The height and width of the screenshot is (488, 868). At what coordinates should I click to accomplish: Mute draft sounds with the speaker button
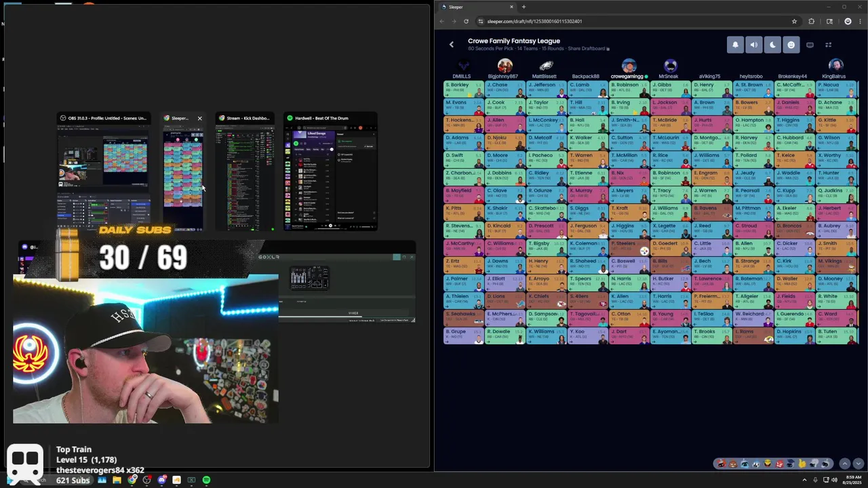click(x=754, y=45)
